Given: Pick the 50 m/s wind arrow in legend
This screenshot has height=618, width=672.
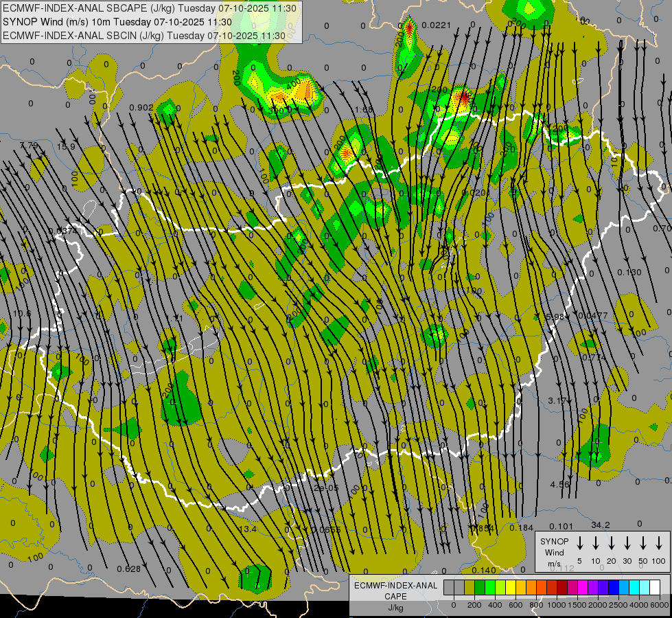Looking at the screenshot, I should click(x=643, y=543).
